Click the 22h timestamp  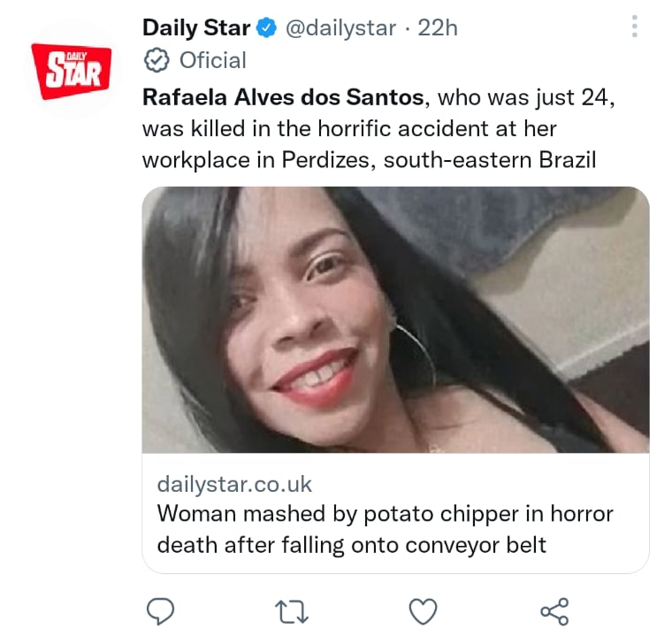click(438, 28)
